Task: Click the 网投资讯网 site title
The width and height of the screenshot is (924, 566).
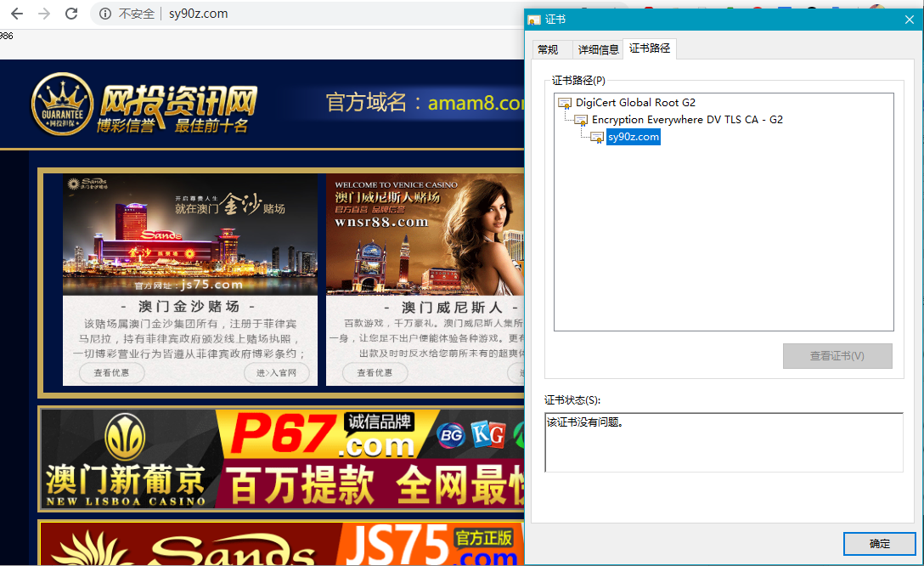Action: point(178,101)
